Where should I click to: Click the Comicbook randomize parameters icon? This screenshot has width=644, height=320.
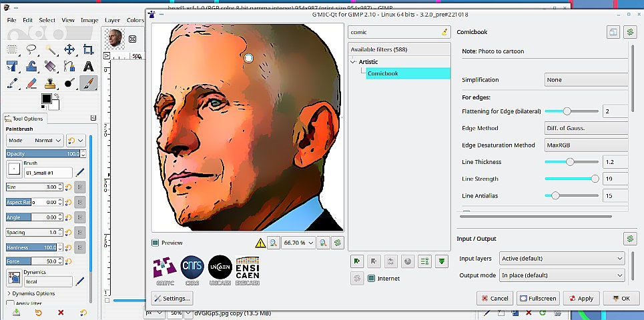630,33
